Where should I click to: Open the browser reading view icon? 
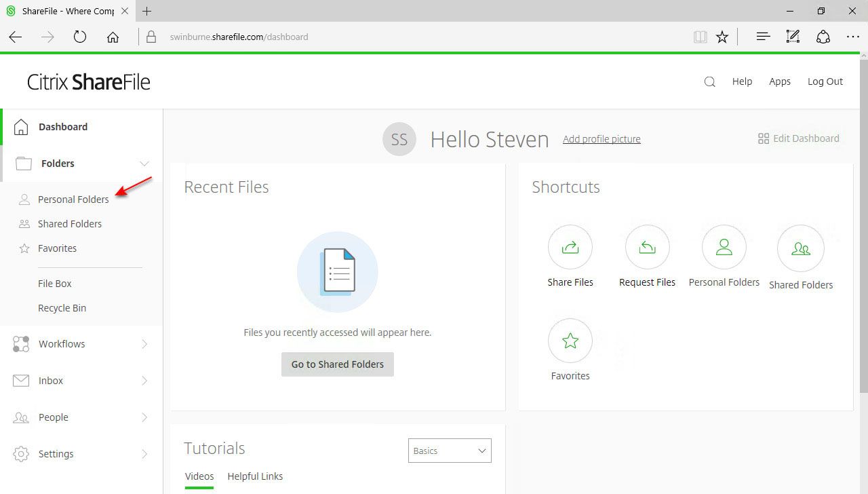pos(700,37)
